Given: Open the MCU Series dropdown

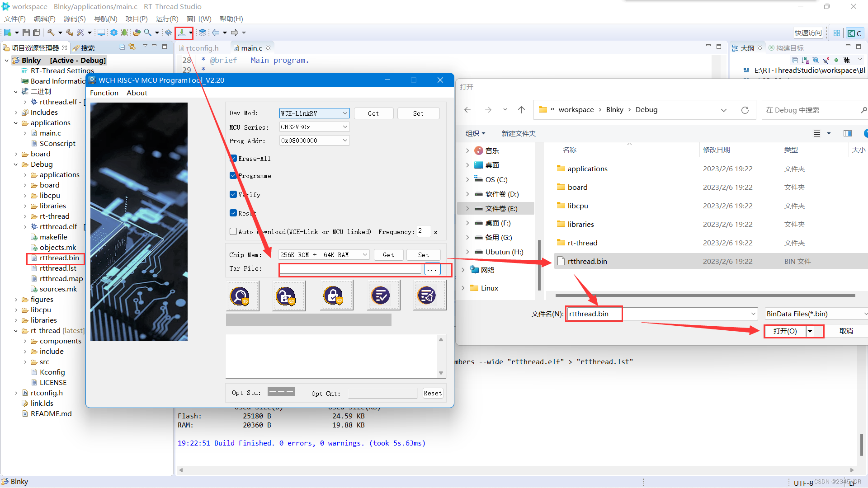Looking at the screenshot, I should (314, 127).
